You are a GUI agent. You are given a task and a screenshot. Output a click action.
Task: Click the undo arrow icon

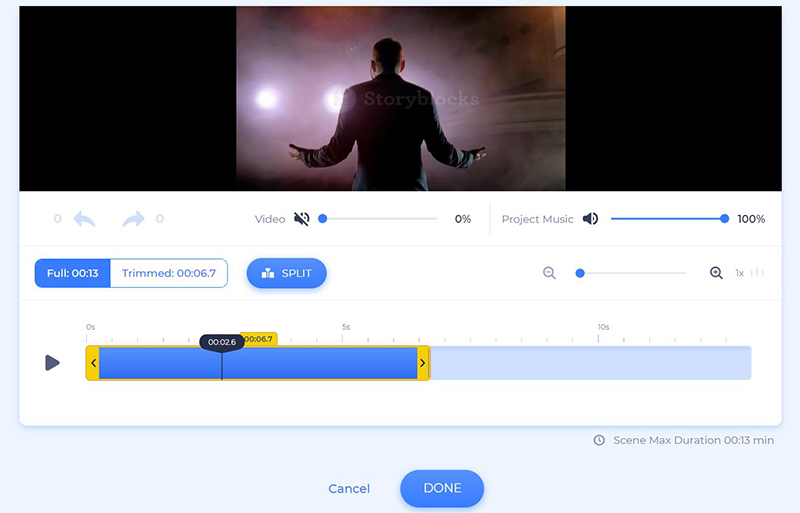84,219
